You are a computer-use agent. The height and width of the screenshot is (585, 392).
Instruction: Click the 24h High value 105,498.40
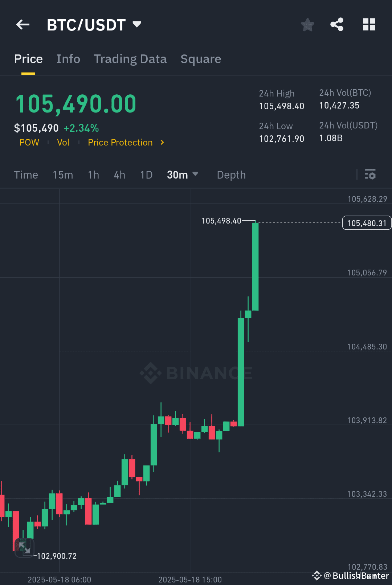tap(281, 106)
